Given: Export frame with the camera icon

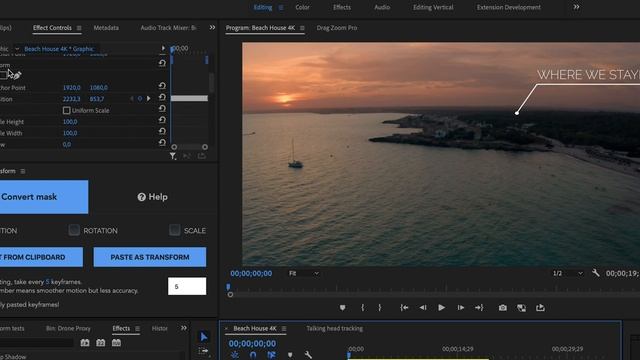Looking at the screenshot, I should coord(502,308).
